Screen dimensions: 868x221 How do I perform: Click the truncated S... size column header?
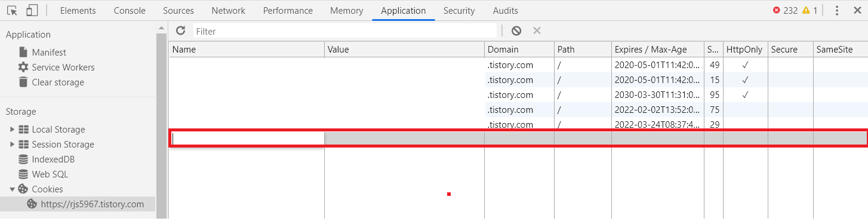click(713, 50)
